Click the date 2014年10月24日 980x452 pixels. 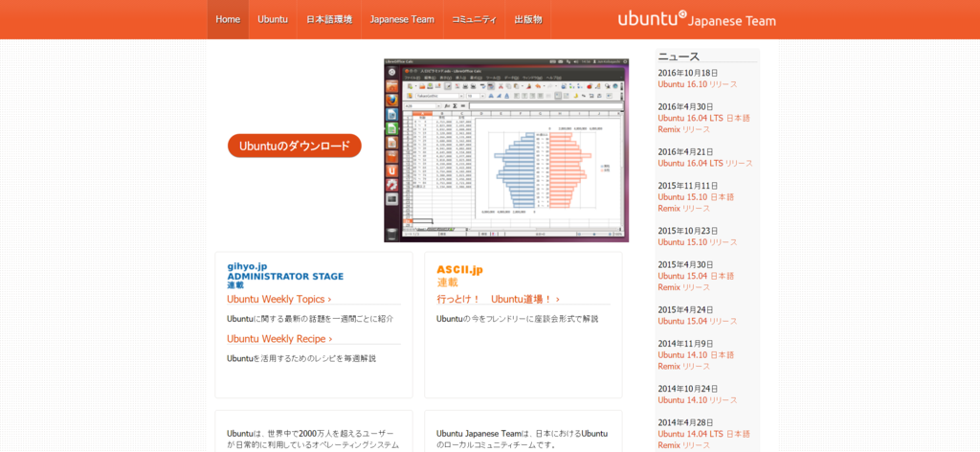(688, 388)
